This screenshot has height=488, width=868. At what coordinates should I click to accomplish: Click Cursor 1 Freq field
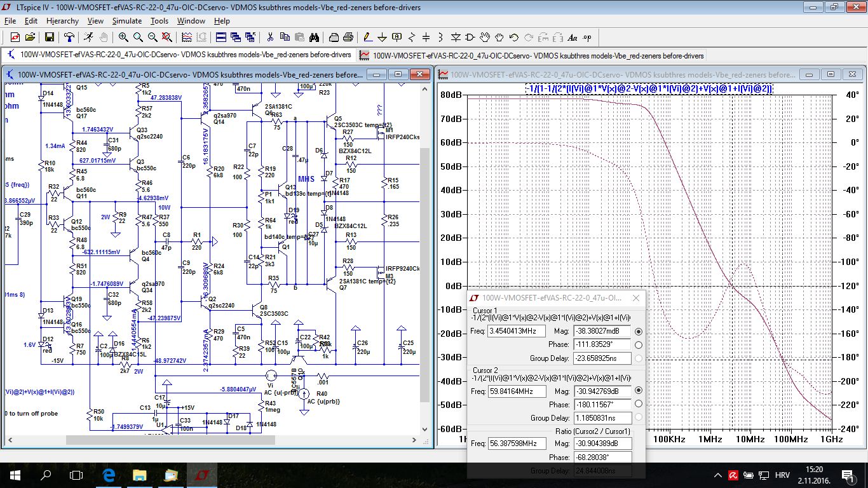[x=516, y=331]
